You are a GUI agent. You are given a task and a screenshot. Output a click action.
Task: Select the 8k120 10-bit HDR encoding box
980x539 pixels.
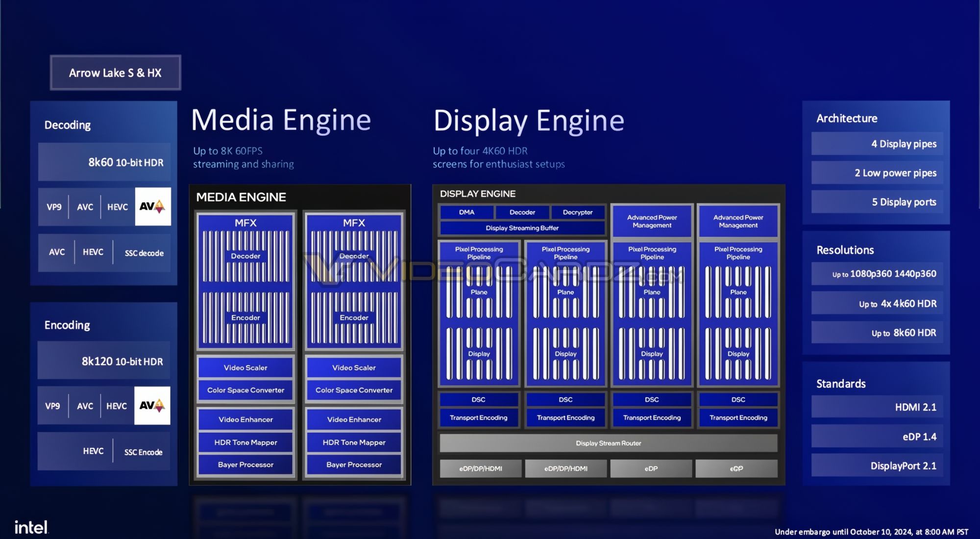point(104,361)
